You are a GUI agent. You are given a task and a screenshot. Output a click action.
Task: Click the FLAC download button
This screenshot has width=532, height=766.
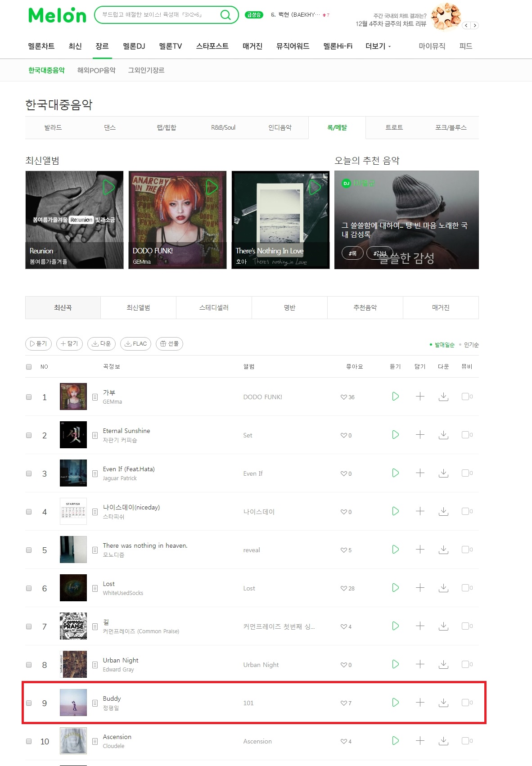click(136, 344)
